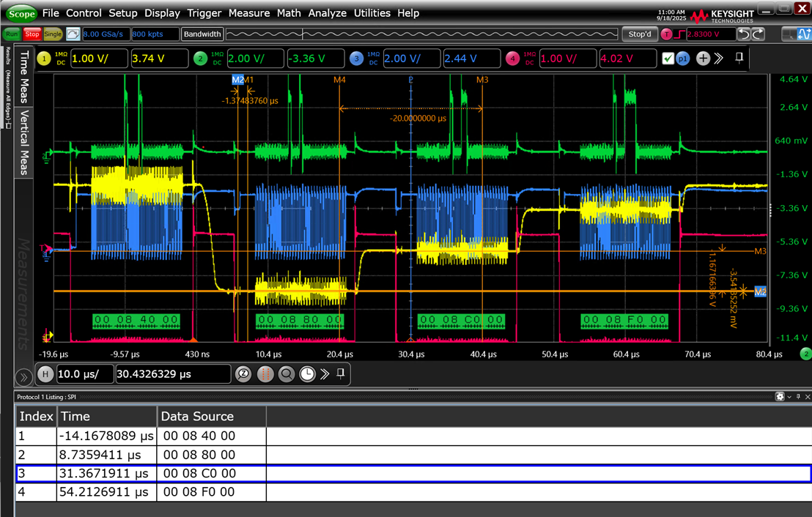Click the red Stop button
This screenshot has width=812, height=517.
pos(32,34)
